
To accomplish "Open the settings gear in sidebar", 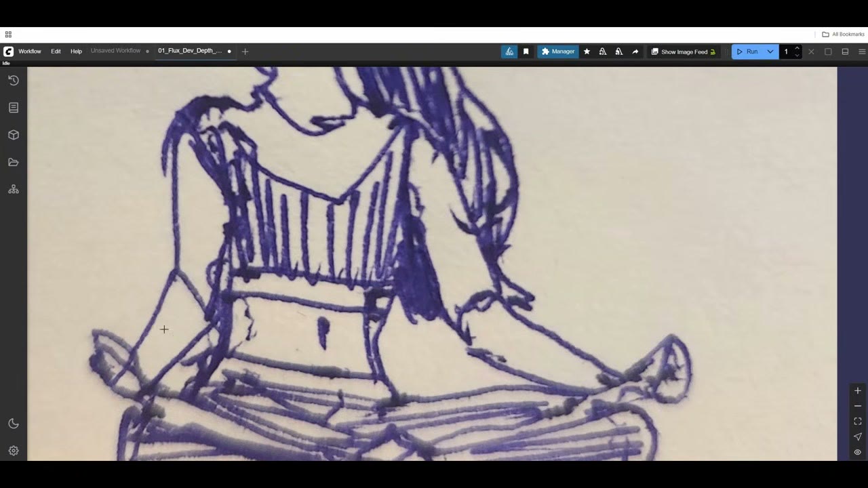I will pyautogui.click(x=14, y=451).
